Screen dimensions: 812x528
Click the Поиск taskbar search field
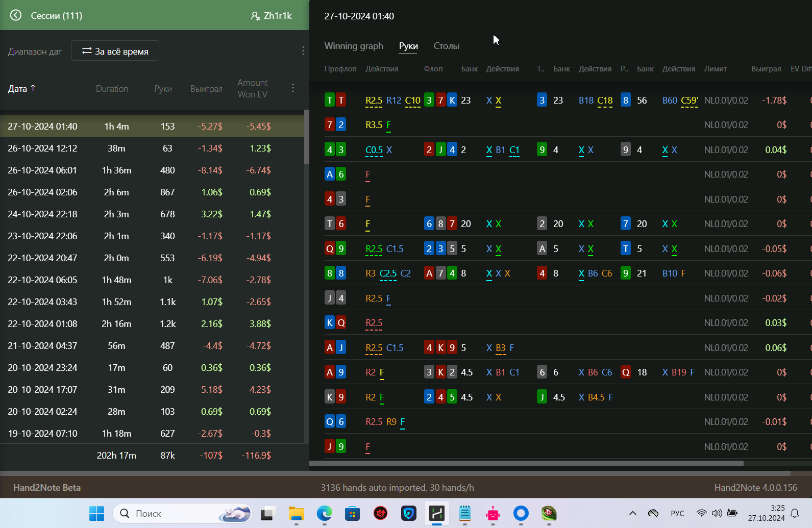(182, 513)
